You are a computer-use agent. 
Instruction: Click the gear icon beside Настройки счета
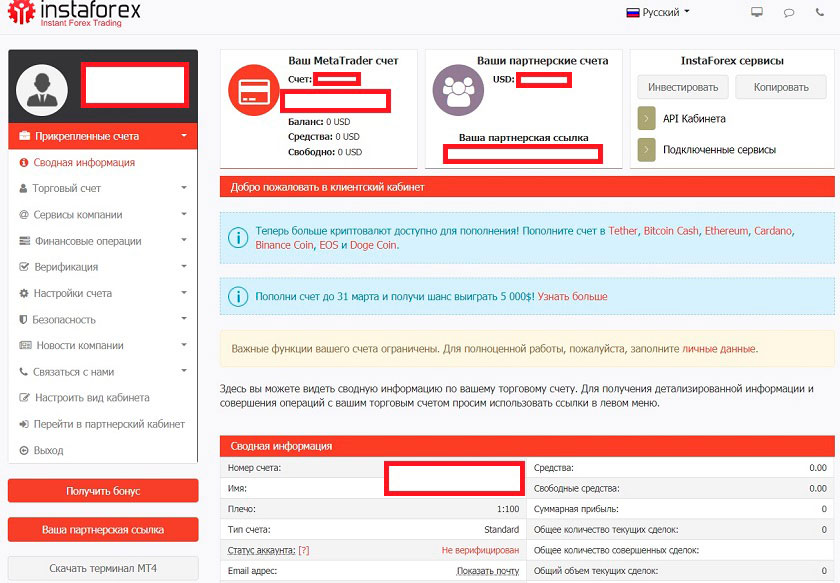click(x=24, y=293)
